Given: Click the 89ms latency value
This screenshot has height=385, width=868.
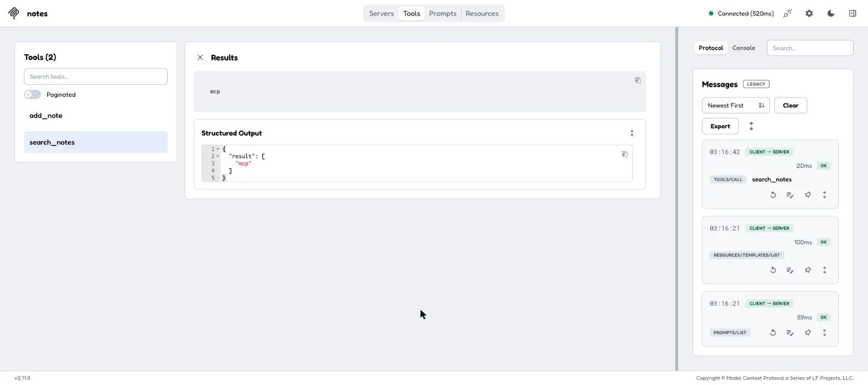Looking at the screenshot, I should pyautogui.click(x=804, y=318).
